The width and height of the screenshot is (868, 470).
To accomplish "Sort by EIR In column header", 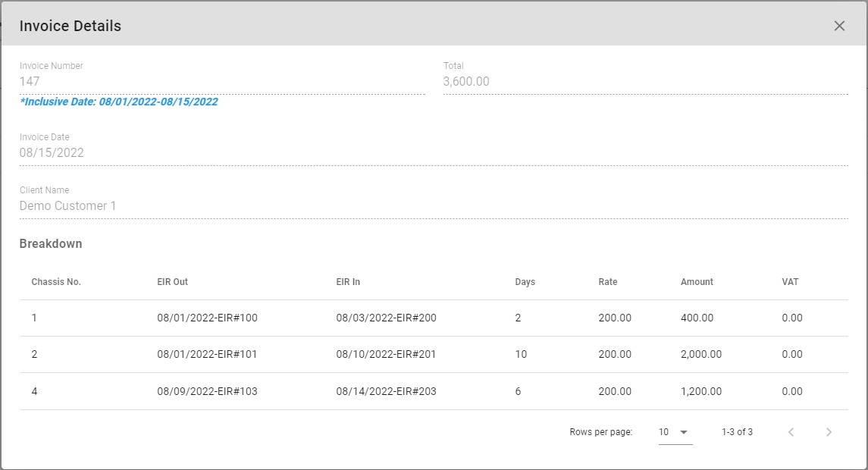I will click(348, 282).
